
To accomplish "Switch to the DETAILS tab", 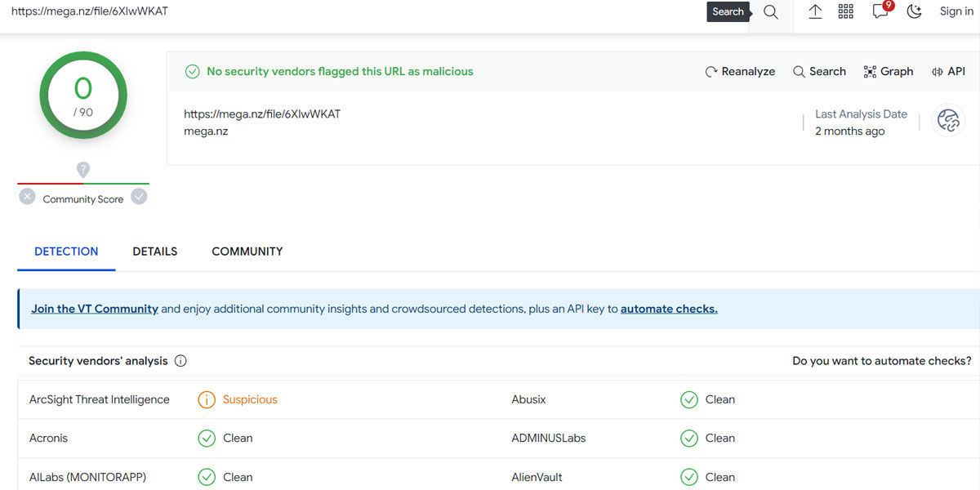I will (155, 252).
